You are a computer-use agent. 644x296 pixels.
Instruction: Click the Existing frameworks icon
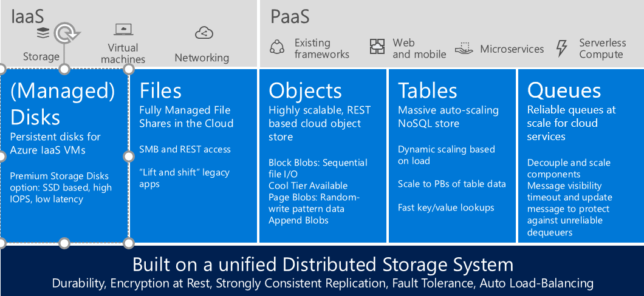pos(277,47)
